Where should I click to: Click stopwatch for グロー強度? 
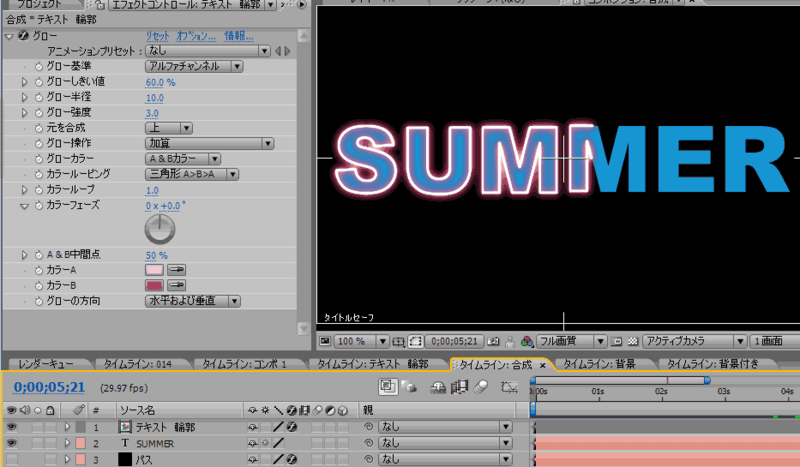tap(39, 112)
